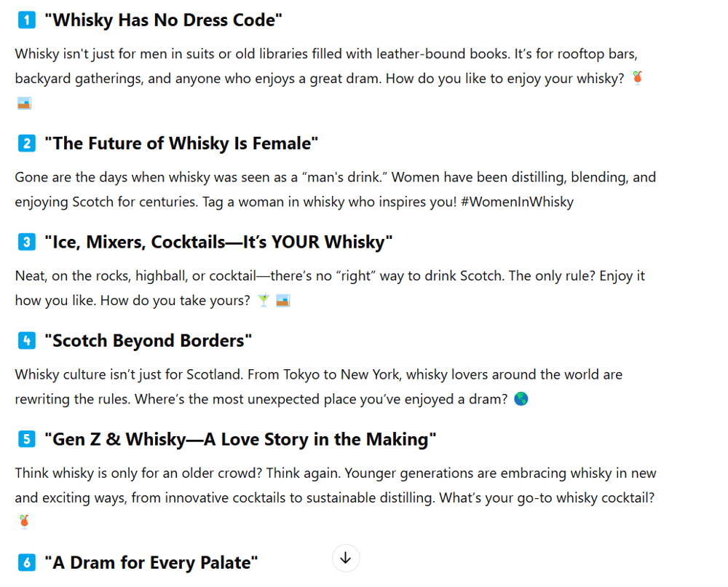This screenshot has height=587, width=728.
Task: Click the tropical drink emoji under the Gen Z paragraph
Action: (24, 522)
